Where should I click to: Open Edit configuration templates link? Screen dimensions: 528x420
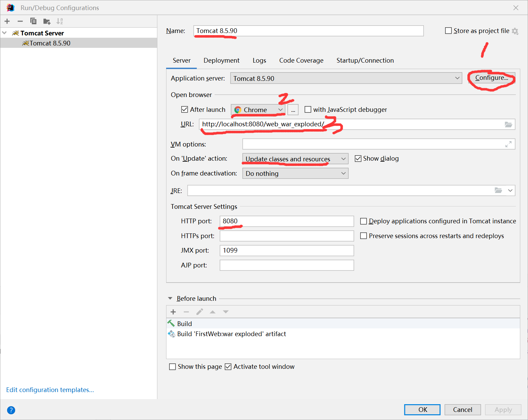(x=50, y=390)
